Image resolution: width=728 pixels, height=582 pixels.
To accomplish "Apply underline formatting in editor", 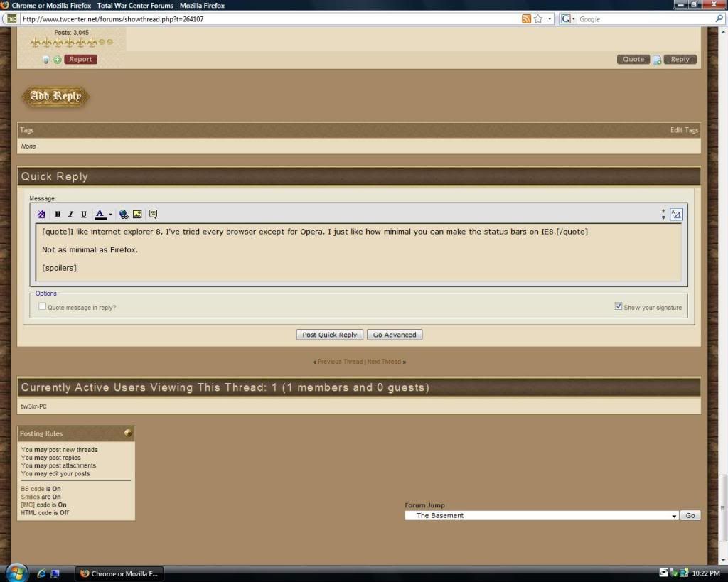I will 83,214.
